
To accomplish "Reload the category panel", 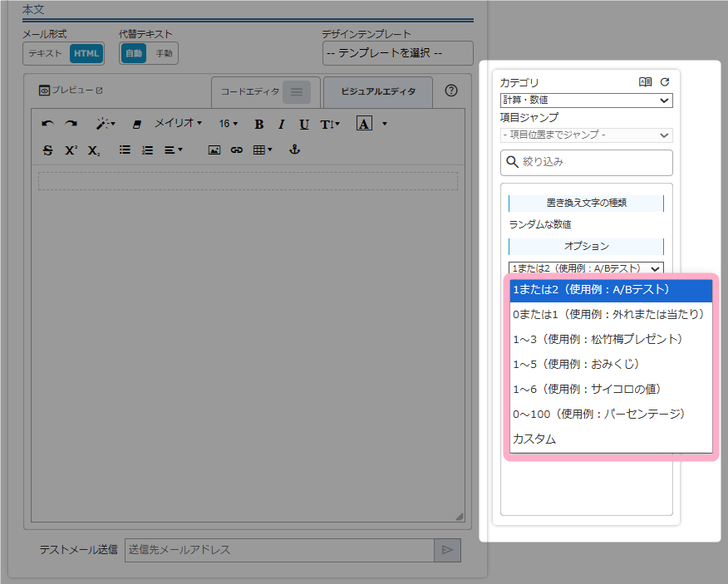I will (665, 82).
